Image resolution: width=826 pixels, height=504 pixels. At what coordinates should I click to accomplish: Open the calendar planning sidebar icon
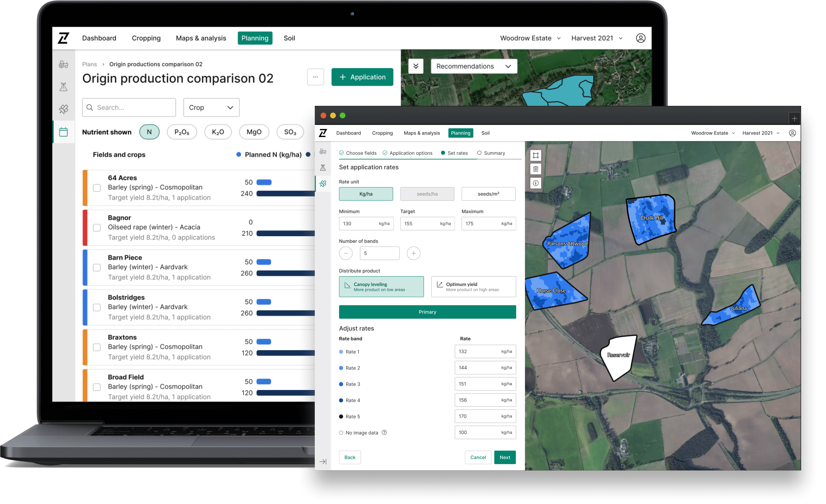click(x=63, y=132)
